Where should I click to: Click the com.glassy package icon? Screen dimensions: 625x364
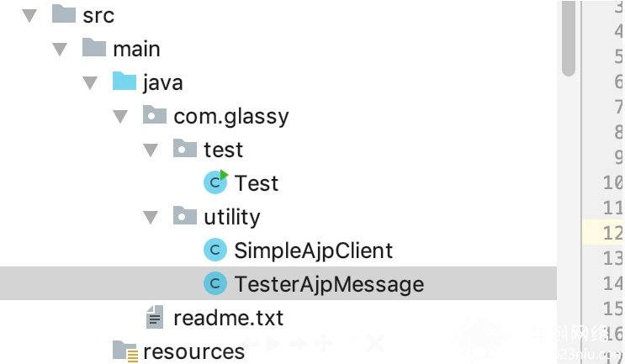155,114
